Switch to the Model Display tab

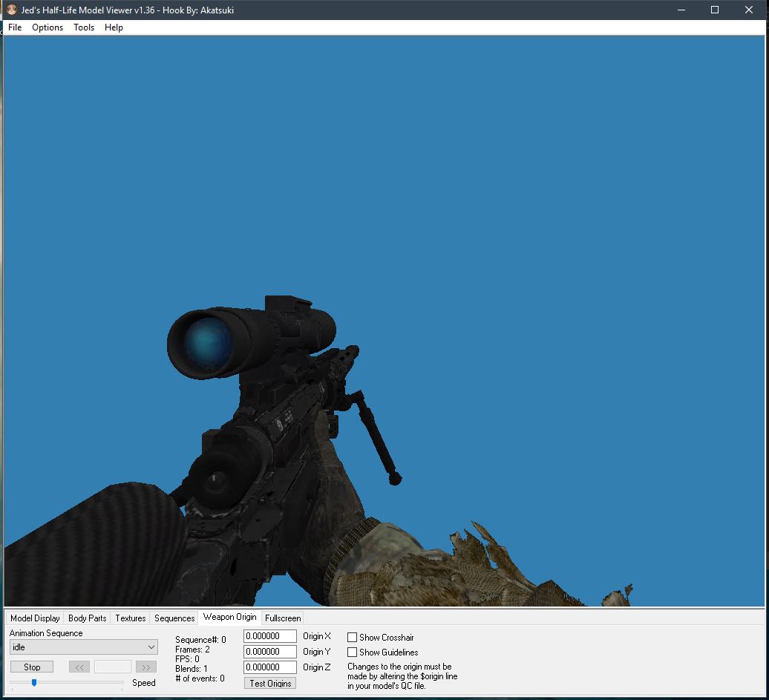[x=35, y=618]
